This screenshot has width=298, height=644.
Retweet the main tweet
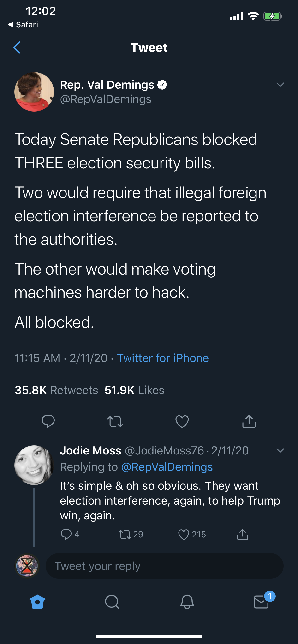point(115,421)
